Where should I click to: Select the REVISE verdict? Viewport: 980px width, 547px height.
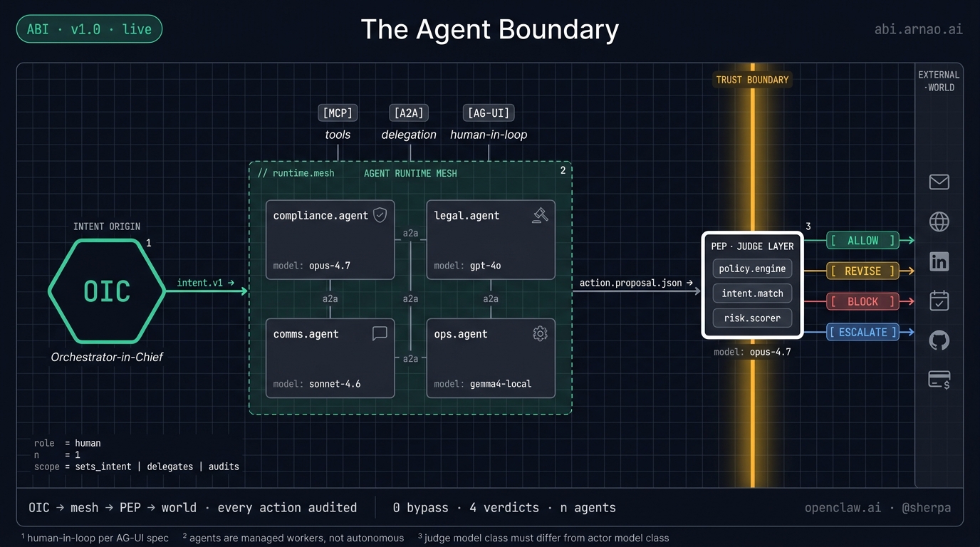click(862, 271)
